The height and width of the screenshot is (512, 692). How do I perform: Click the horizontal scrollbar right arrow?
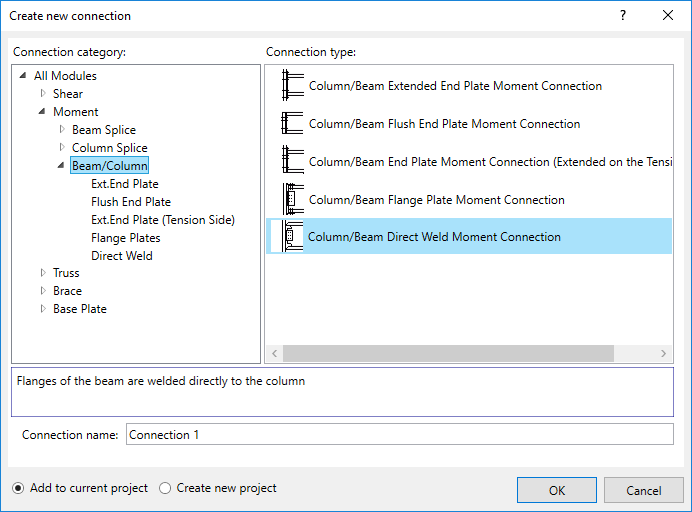tap(663, 354)
